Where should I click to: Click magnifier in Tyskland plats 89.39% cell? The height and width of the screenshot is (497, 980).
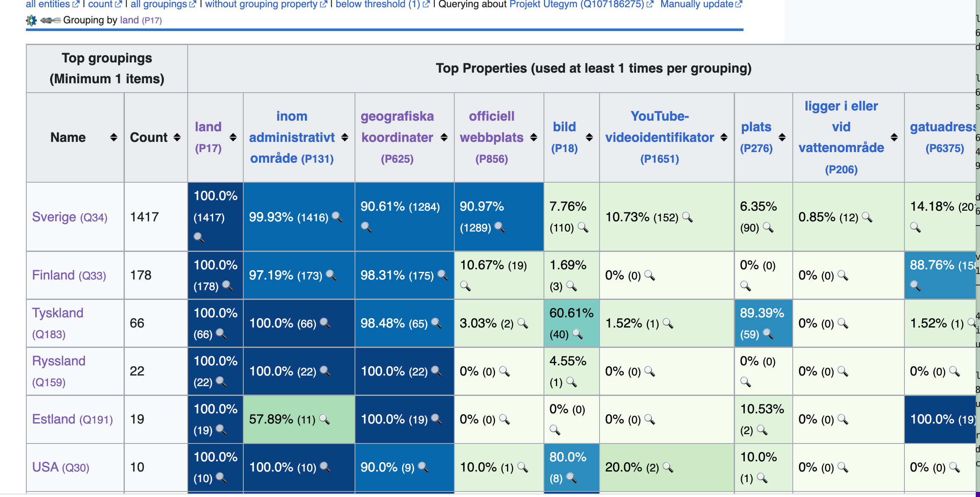pos(768,334)
